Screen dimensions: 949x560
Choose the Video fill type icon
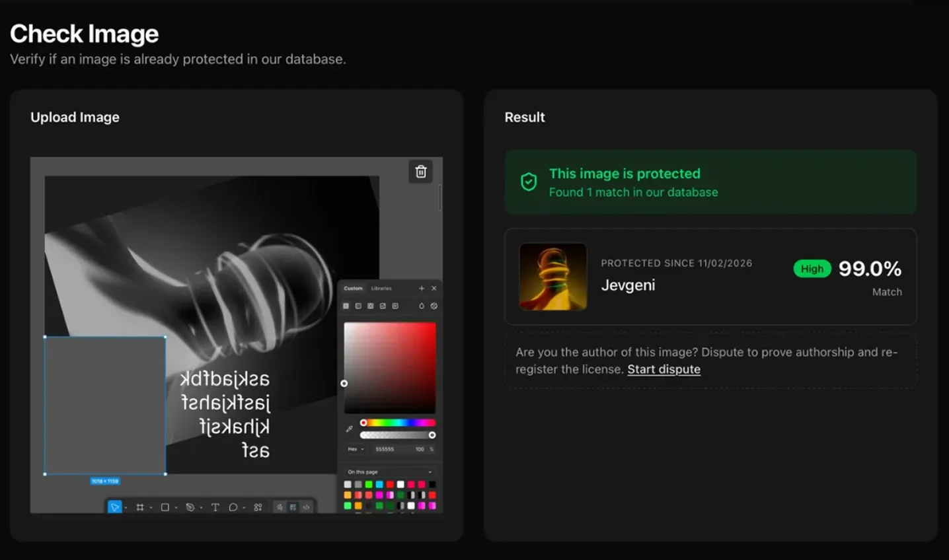pos(395,306)
